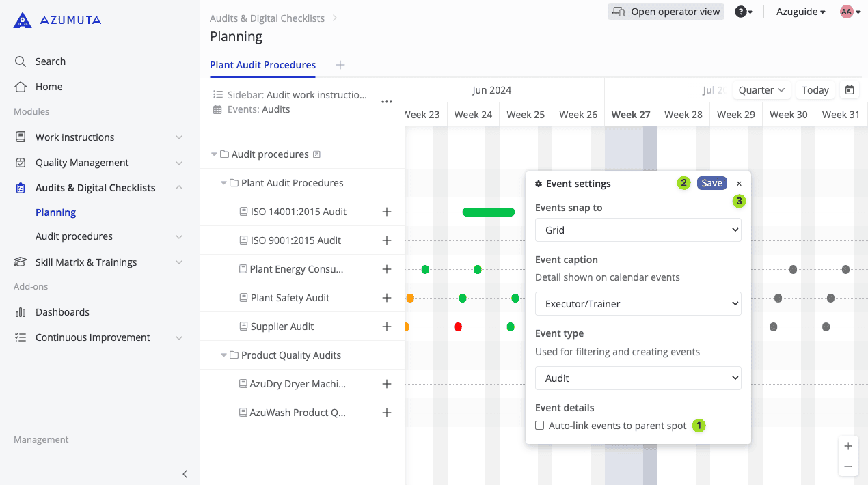Add event to ISO 14001:2015 Audit row
This screenshot has height=485, width=868.
[387, 212]
